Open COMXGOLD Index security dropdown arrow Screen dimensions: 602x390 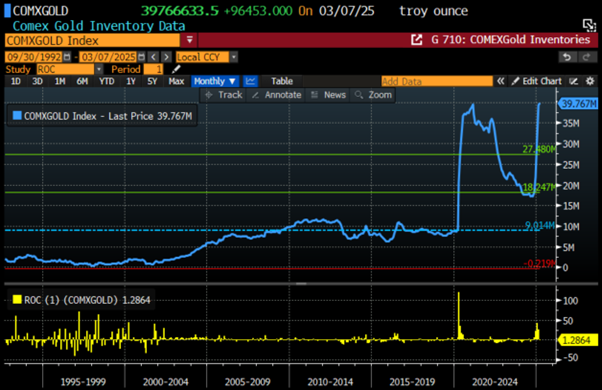tap(189, 40)
